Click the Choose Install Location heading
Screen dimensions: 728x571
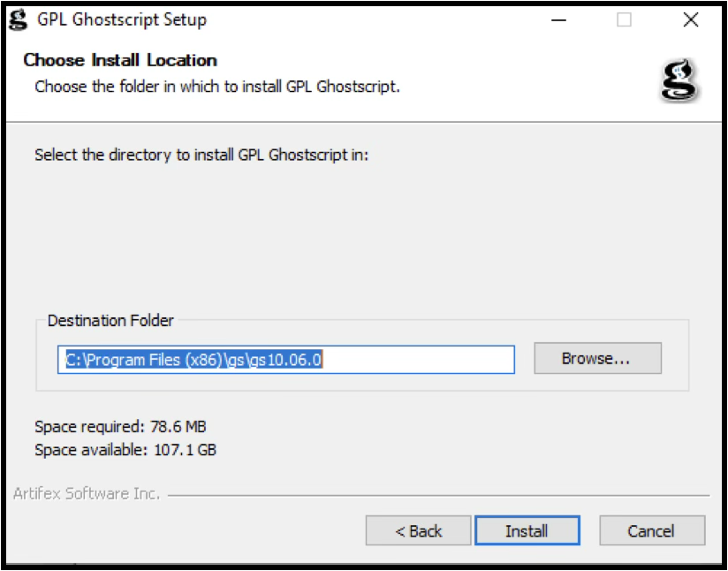(120, 60)
